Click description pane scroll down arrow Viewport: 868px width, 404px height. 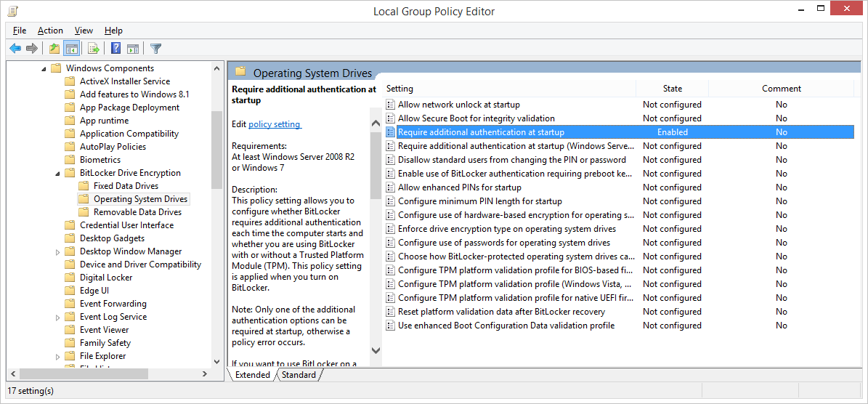376,350
